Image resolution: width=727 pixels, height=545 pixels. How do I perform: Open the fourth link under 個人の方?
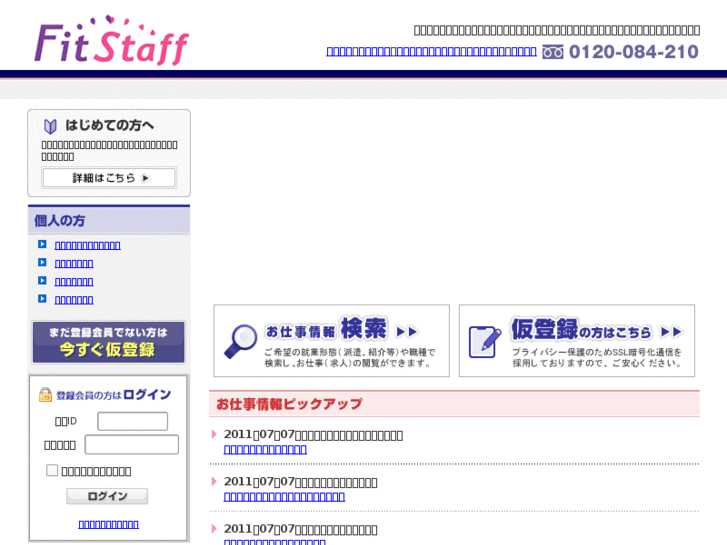coord(74,299)
